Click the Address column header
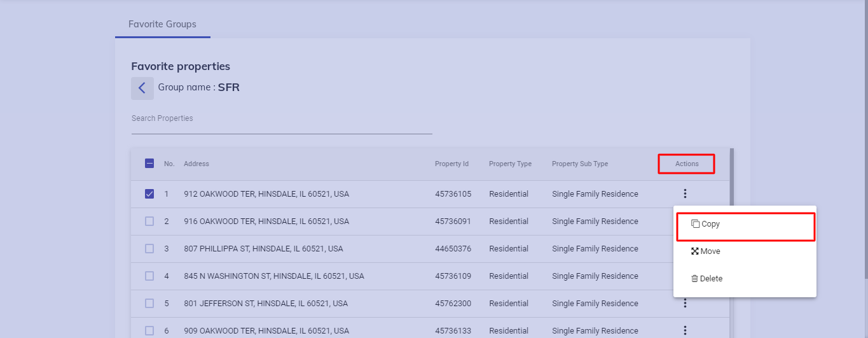The image size is (868, 338). pos(196,164)
